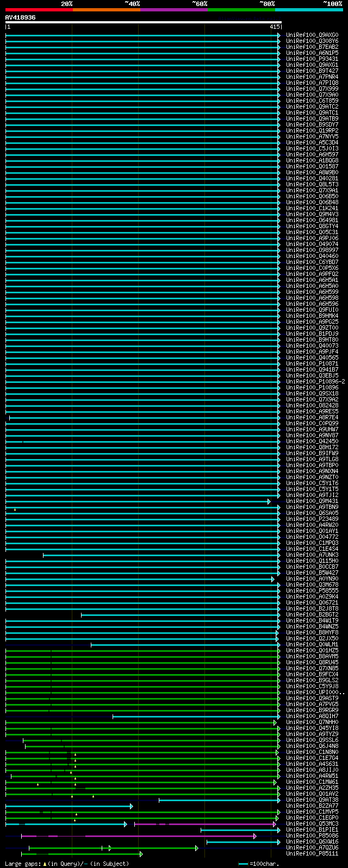Open hit UniRef100_Q7NHH0
The image size is (348, 868).
coord(312,722)
